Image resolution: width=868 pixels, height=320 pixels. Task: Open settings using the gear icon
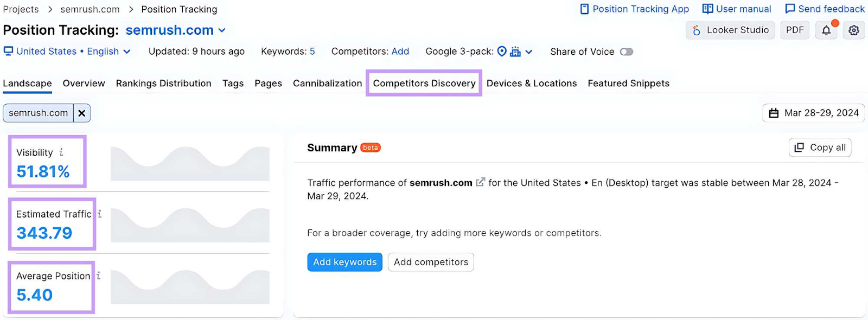853,30
